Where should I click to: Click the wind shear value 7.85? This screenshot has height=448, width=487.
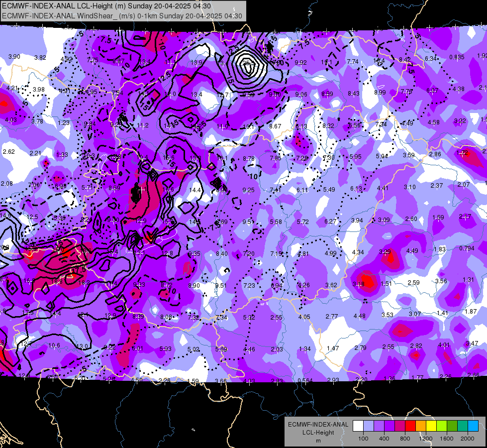276,158
